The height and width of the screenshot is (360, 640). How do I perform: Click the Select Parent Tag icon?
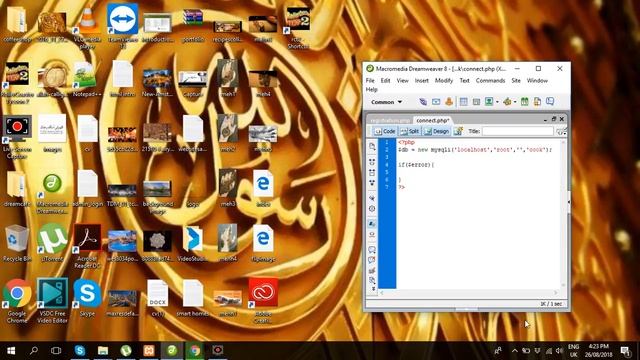372,198
